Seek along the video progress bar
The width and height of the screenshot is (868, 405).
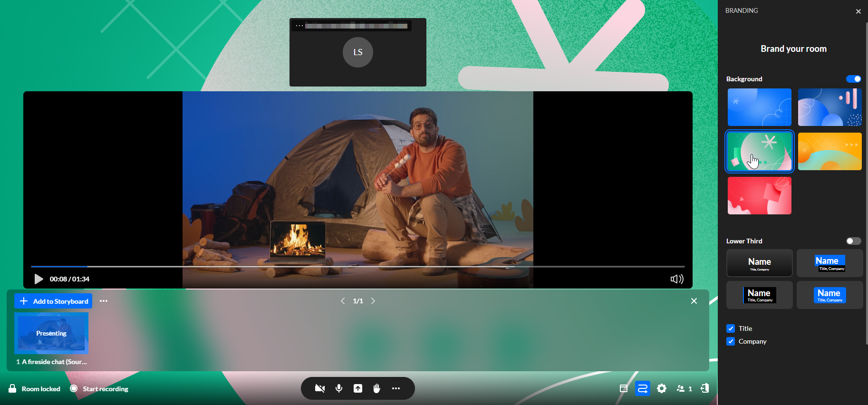[x=358, y=267]
